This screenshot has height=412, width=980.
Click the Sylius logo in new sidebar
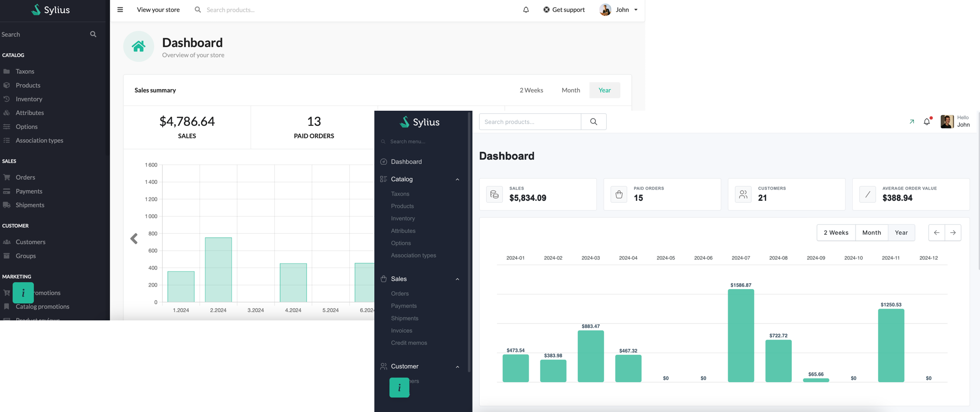pyautogui.click(x=419, y=122)
